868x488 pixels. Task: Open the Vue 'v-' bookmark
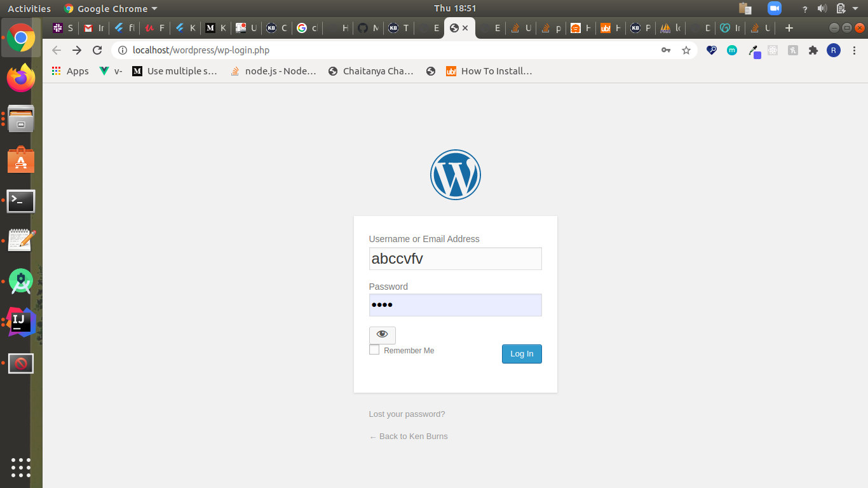111,71
